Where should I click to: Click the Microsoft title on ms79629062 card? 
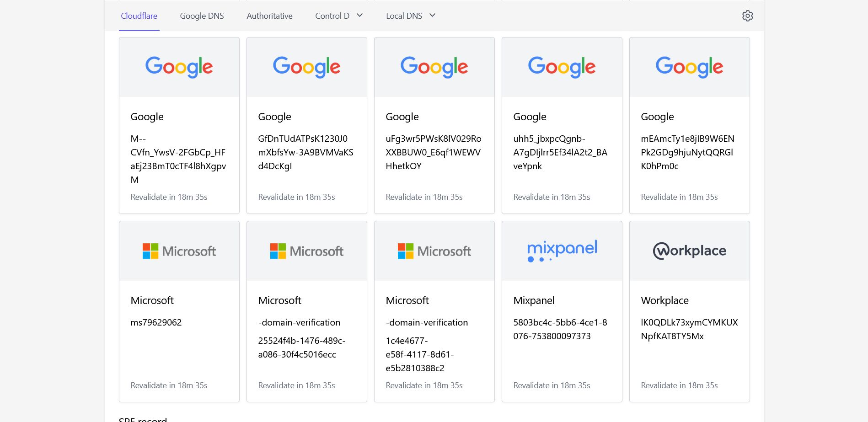(152, 300)
